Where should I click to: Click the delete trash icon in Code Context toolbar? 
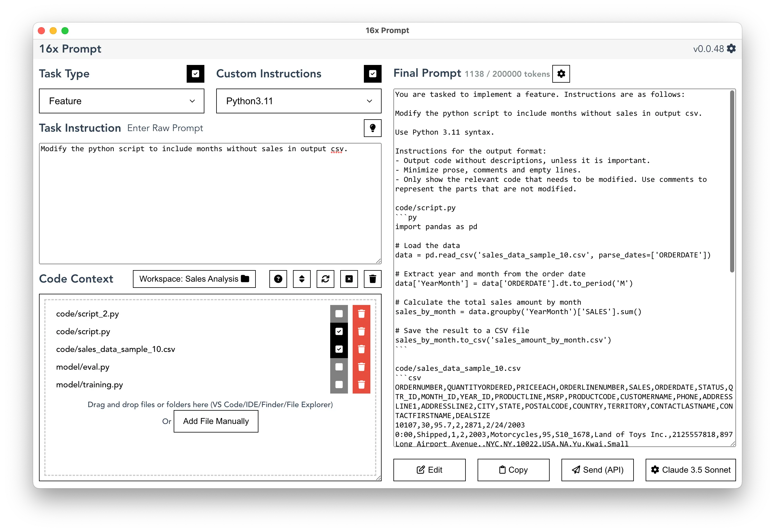[x=374, y=279]
